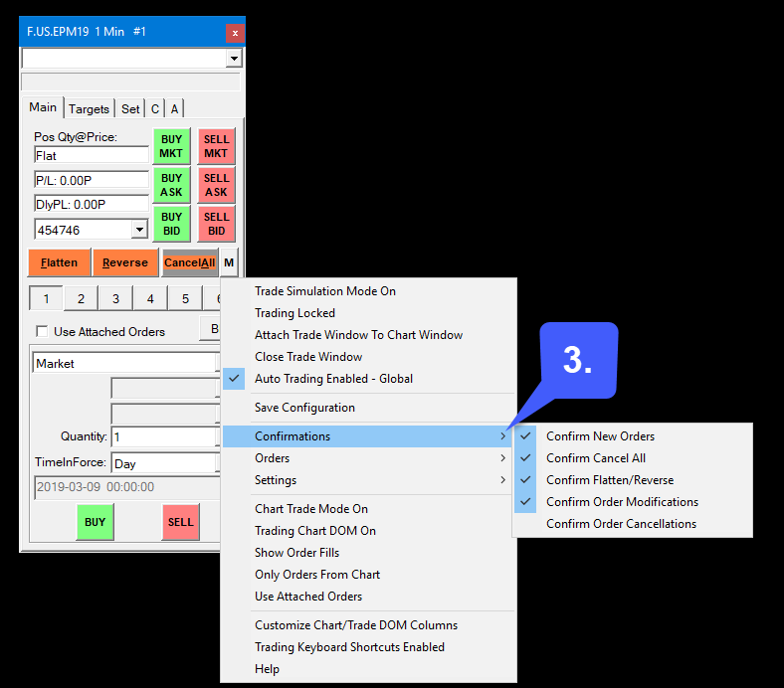The image size is (784, 688).
Task: Click the P/L: 0.00P field
Action: click(x=92, y=180)
